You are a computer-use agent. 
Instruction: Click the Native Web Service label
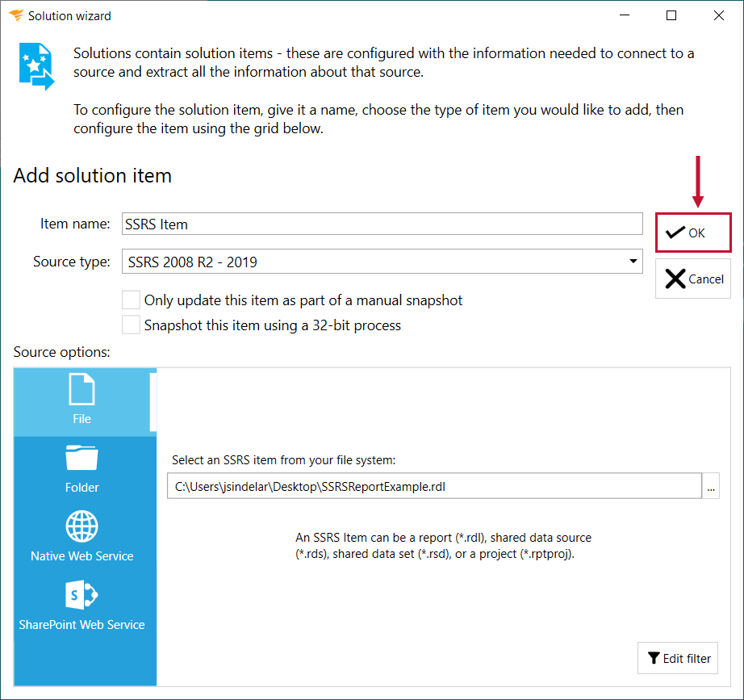pyautogui.click(x=82, y=556)
